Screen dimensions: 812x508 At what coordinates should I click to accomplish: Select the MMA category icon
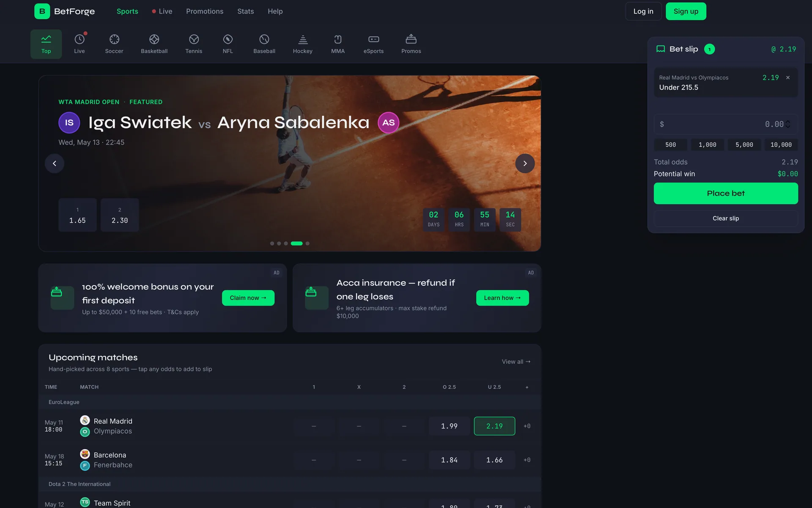click(x=338, y=39)
